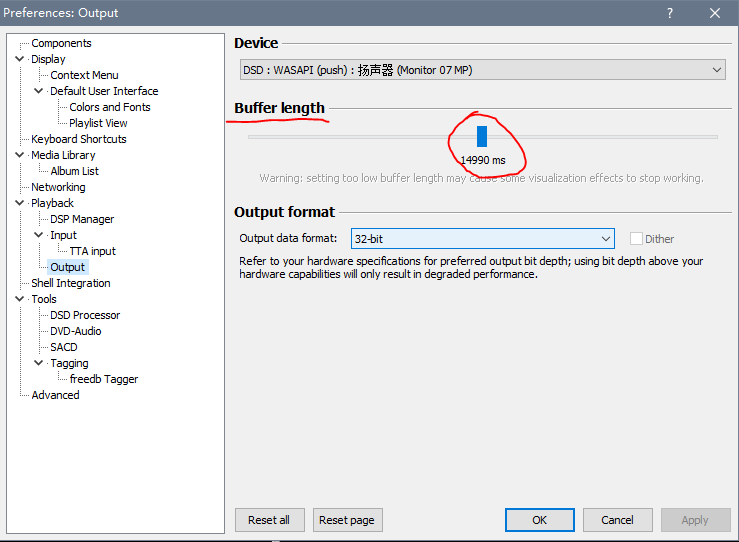Viewport: 739px width, 542px height.
Task: Close the Preferences window
Action: click(x=714, y=13)
